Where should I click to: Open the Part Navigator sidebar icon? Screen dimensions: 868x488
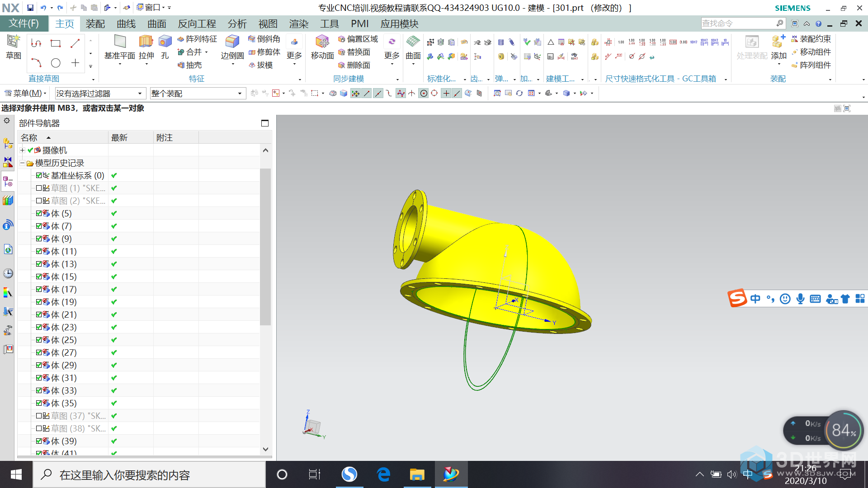tap(8, 181)
